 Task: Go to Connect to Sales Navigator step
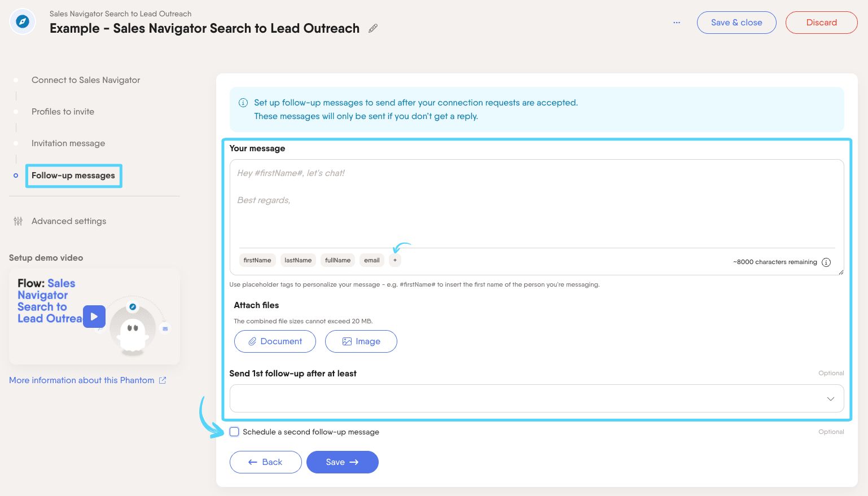86,80
